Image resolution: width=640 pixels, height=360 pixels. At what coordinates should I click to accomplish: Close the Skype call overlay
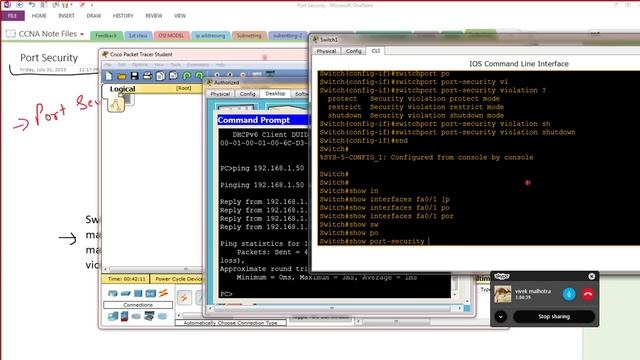[591, 276]
